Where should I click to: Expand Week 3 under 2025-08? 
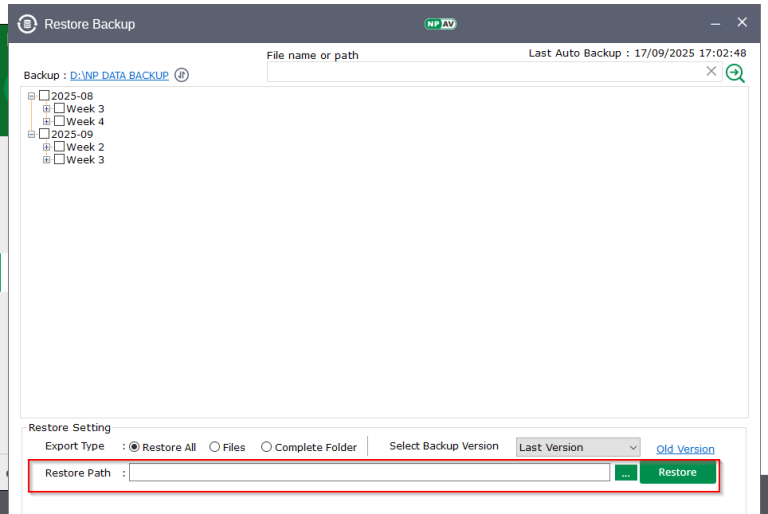(47, 109)
